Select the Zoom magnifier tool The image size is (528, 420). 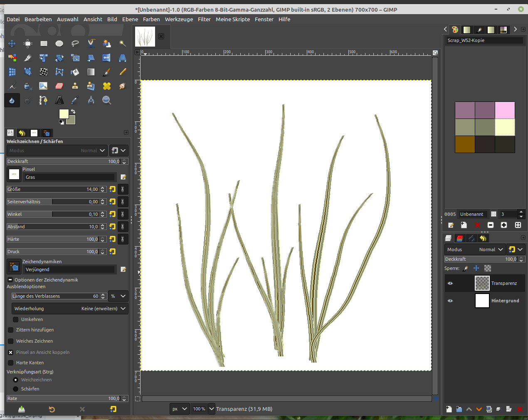[x=107, y=100]
